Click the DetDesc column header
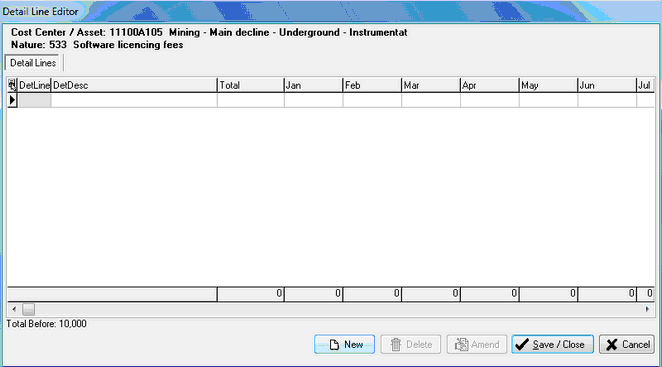The height and width of the screenshot is (367, 662). click(x=134, y=85)
